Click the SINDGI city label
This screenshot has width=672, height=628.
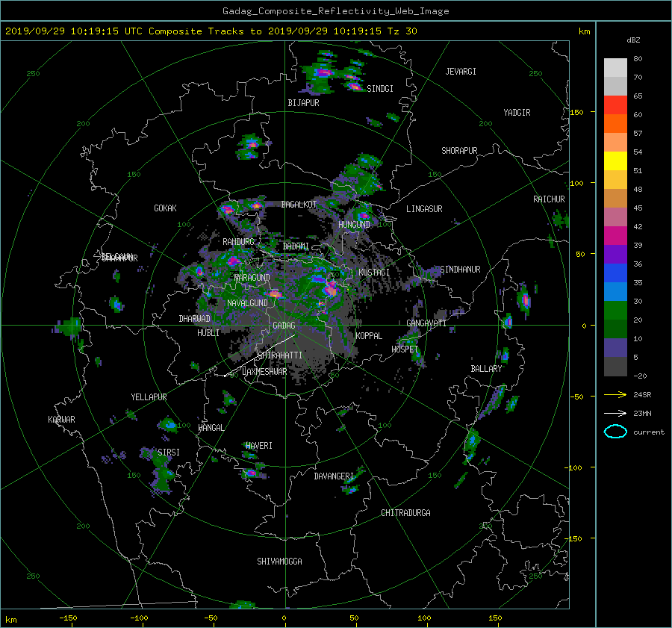[x=380, y=89]
